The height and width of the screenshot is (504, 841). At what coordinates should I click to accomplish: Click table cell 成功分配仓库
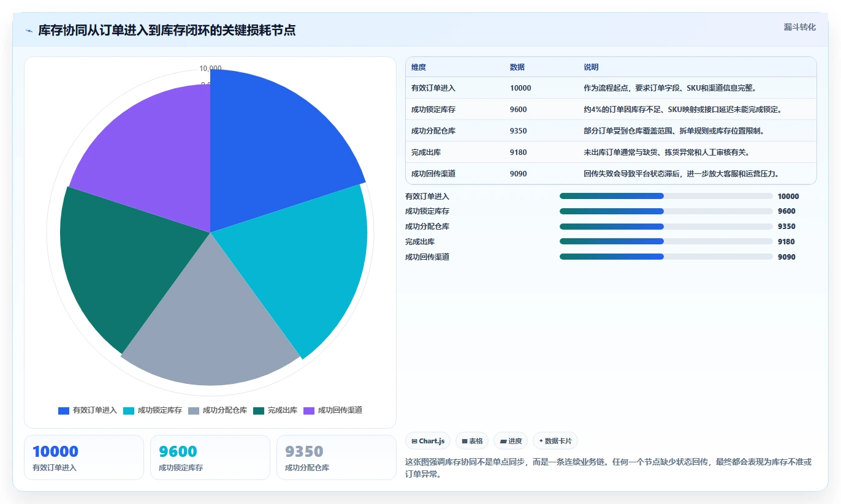[x=433, y=131]
